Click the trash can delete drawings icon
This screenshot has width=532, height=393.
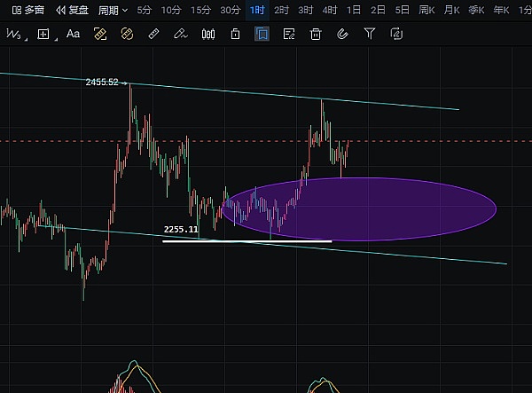pos(316,34)
